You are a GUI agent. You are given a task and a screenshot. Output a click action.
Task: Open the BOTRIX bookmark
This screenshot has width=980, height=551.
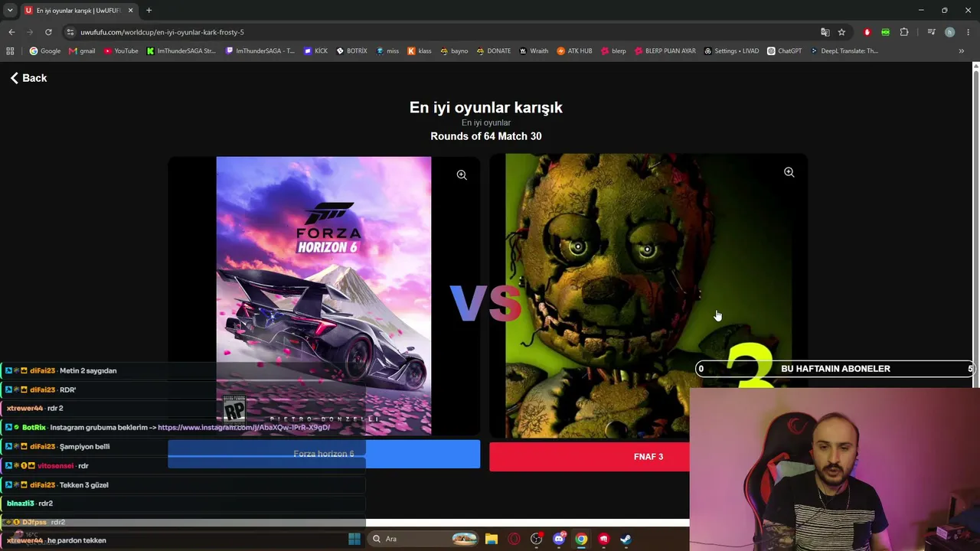click(x=351, y=51)
